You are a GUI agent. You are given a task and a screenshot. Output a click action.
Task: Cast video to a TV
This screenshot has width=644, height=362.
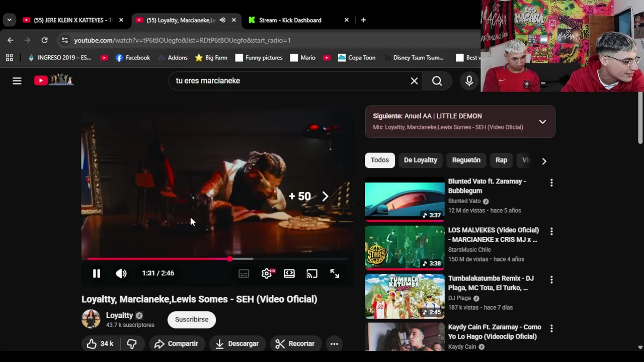pyautogui.click(x=312, y=274)
